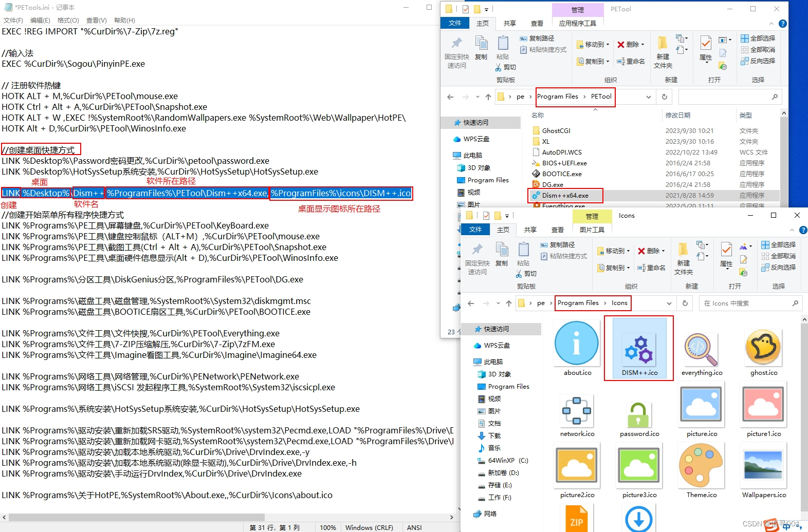Click up-folder arrow in PETool window

point(488,97)
